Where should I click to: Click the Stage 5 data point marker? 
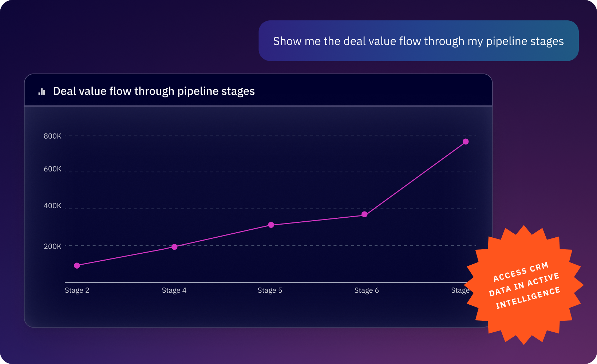click(x=271, y=225)
